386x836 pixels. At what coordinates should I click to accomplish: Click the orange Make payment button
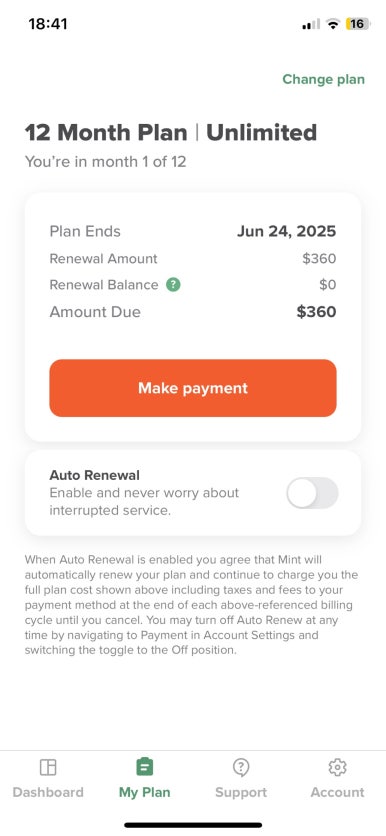(193, 388)
